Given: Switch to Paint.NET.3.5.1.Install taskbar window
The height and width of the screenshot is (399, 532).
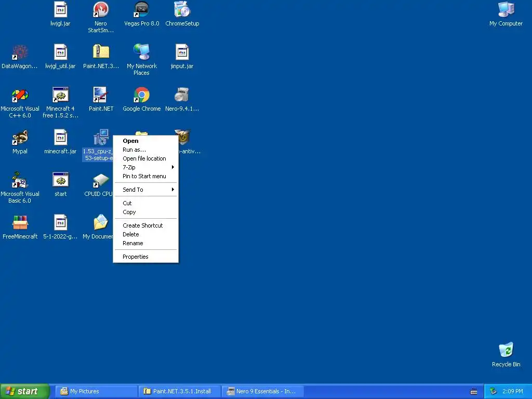Looking at the screenshot, I should (179, 391).
